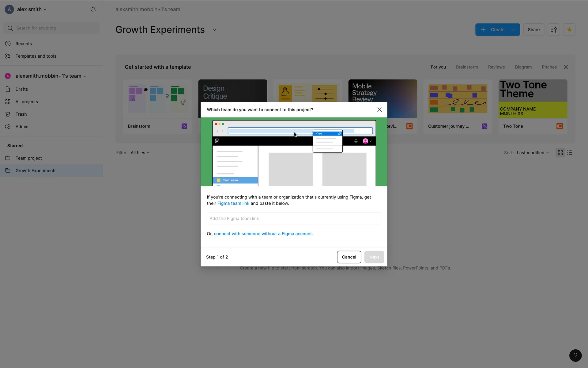Switch to grid view layout

(x=560, y=153)
